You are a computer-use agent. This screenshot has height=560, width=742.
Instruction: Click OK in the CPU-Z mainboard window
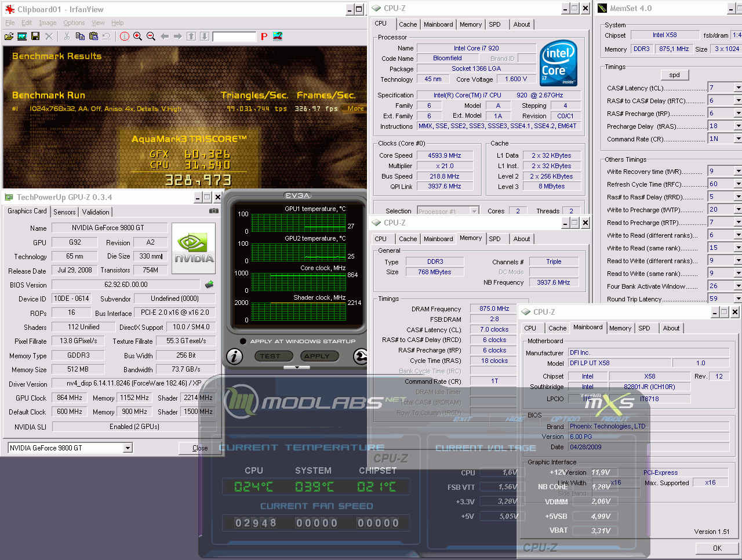click(717, 548)
